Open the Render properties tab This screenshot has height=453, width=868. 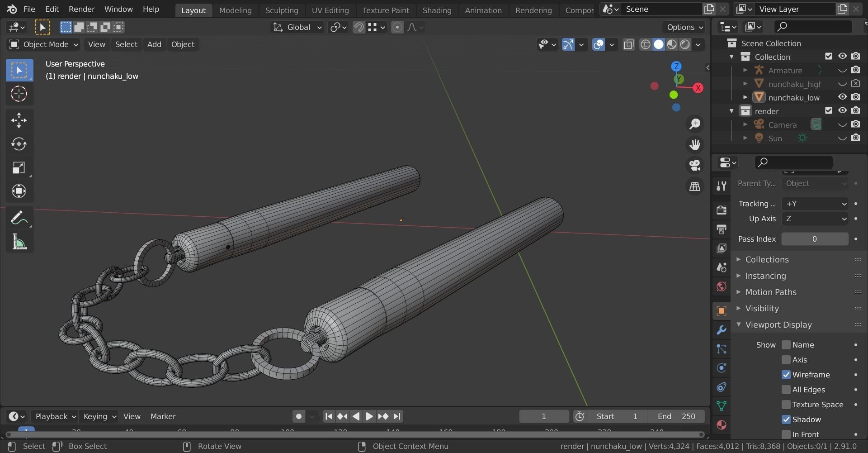[722, 210]
